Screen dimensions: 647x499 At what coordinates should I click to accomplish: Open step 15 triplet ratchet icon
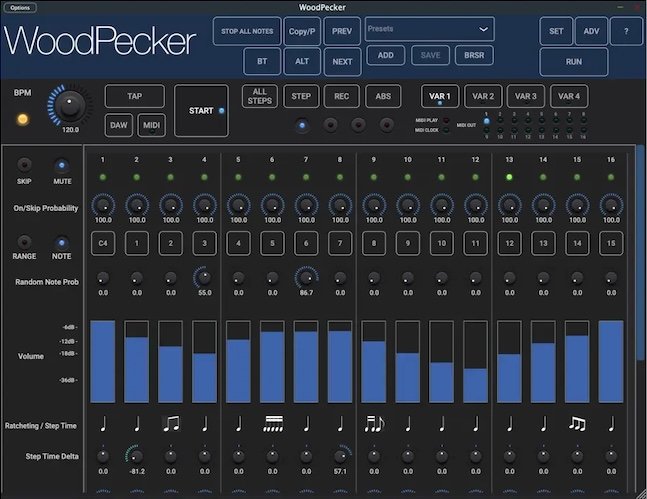pyautogui.click(x=577, y=424)
